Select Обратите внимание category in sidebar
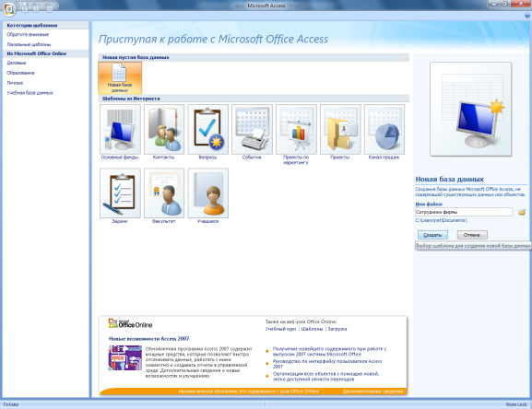Viewport: 532px width, 409px height. coord(28,35)
